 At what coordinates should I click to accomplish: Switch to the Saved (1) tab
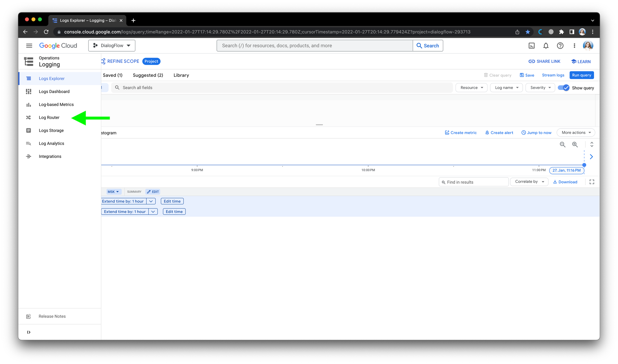coord(112,75)
